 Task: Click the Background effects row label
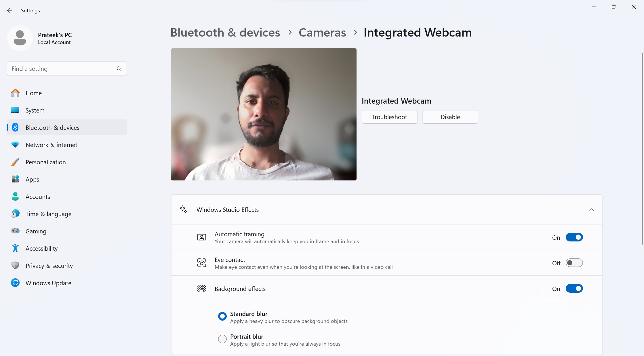click(x=240, y=289)
